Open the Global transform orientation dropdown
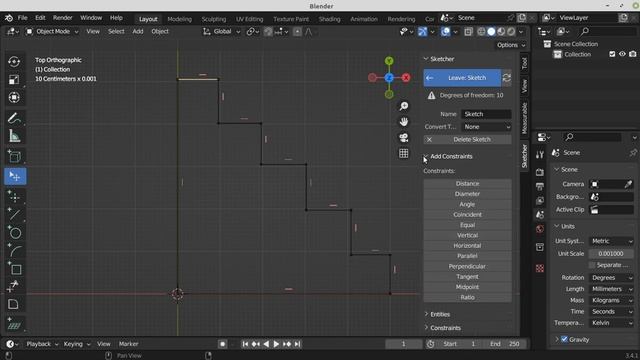640x360 pixels. (x=221, y=31)
